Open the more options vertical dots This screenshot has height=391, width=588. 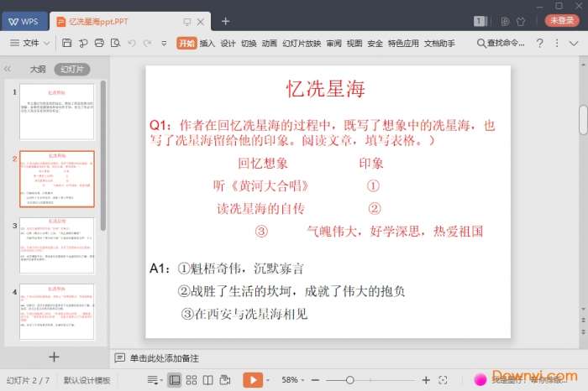[x=557, y=43]
